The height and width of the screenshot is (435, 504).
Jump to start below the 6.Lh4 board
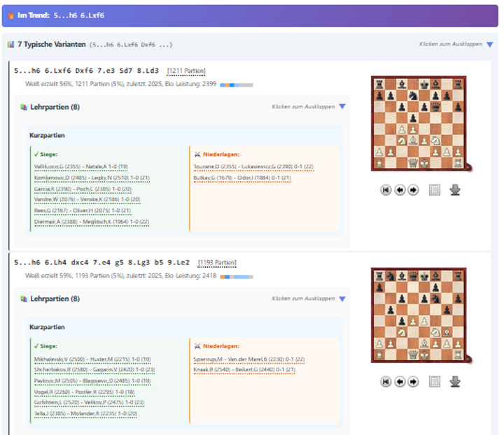386,381
